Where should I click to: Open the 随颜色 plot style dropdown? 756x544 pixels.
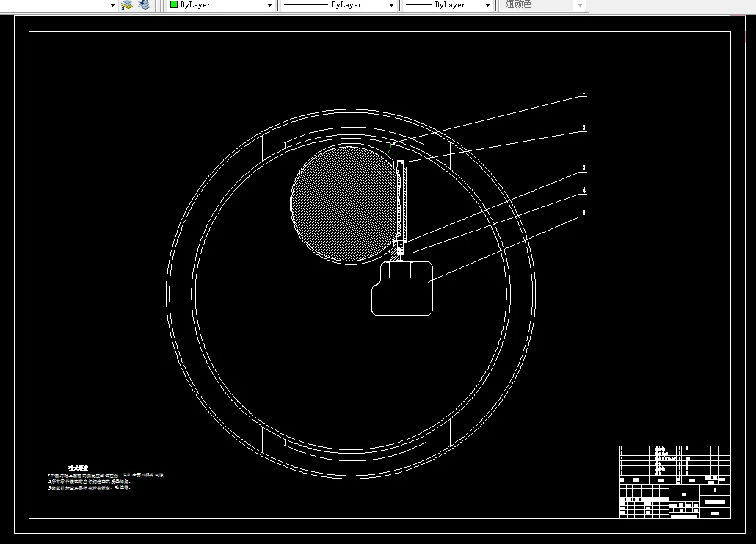543,5
